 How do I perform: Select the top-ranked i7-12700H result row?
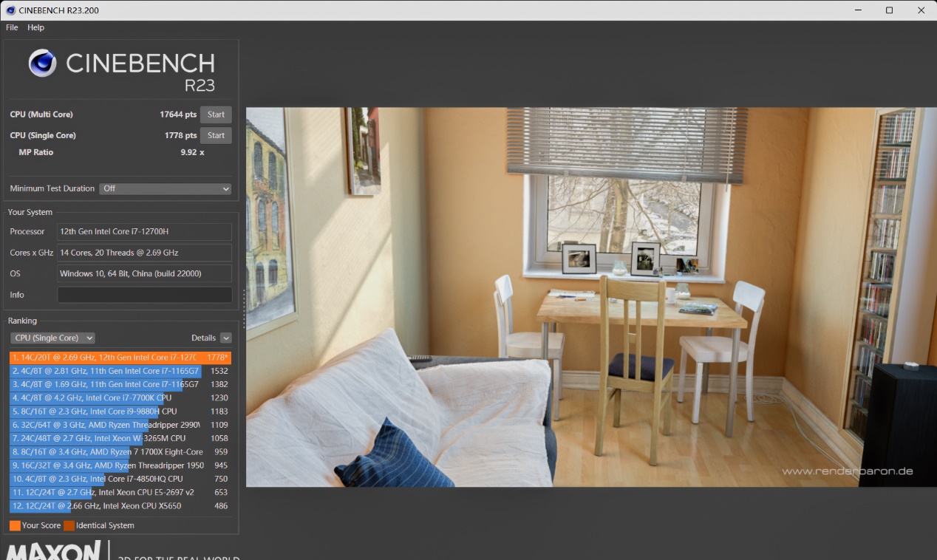pos(120,358)
